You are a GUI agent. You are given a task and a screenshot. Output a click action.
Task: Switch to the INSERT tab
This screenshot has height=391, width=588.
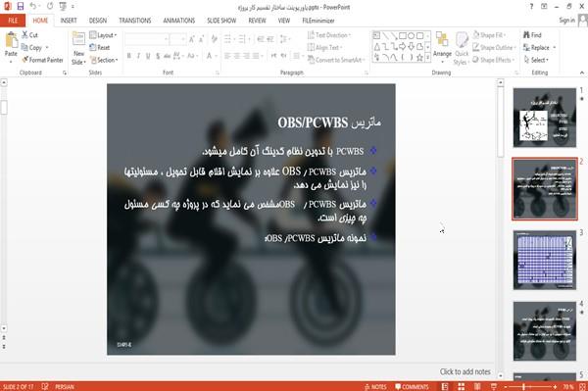click(69, 21)
